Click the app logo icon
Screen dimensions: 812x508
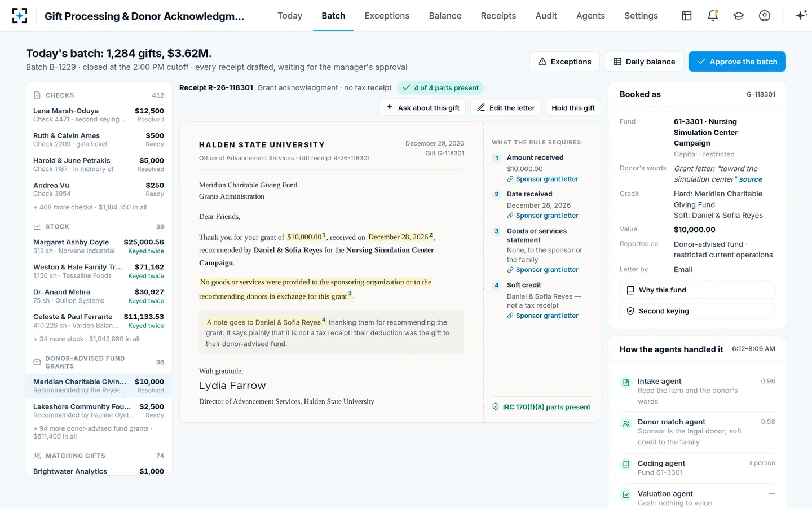(x=20, y=16)
